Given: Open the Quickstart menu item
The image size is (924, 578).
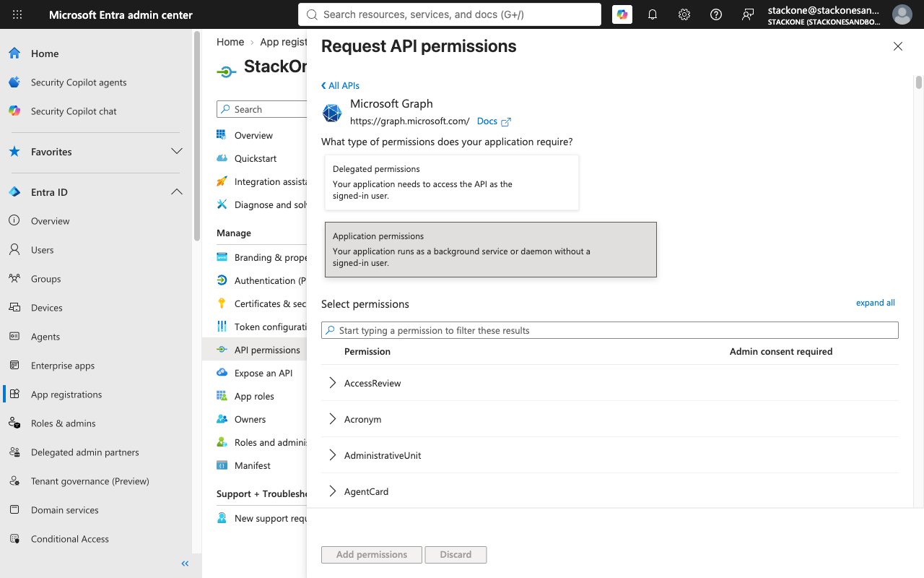Looking at the screenshot, I should pos(256,158).
